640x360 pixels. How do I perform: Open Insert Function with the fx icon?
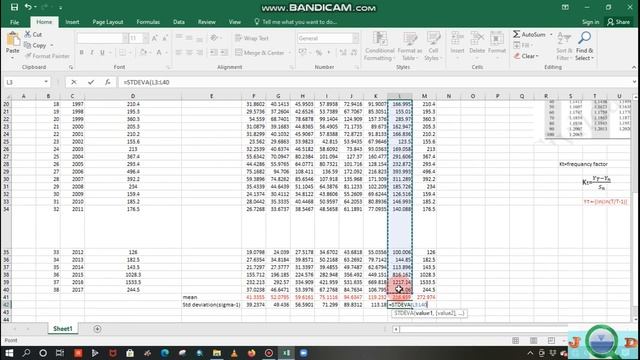107,82
